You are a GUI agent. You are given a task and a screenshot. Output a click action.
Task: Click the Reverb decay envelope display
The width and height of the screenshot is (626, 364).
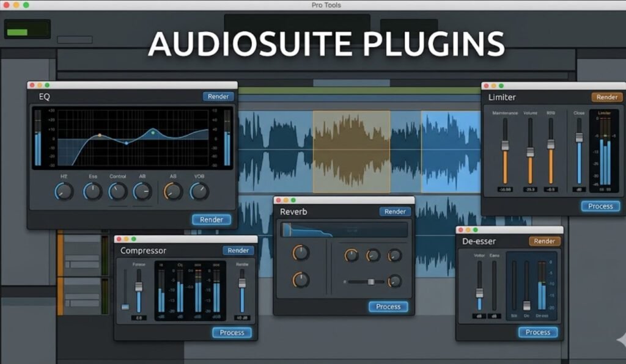click(x=345, y=230)
